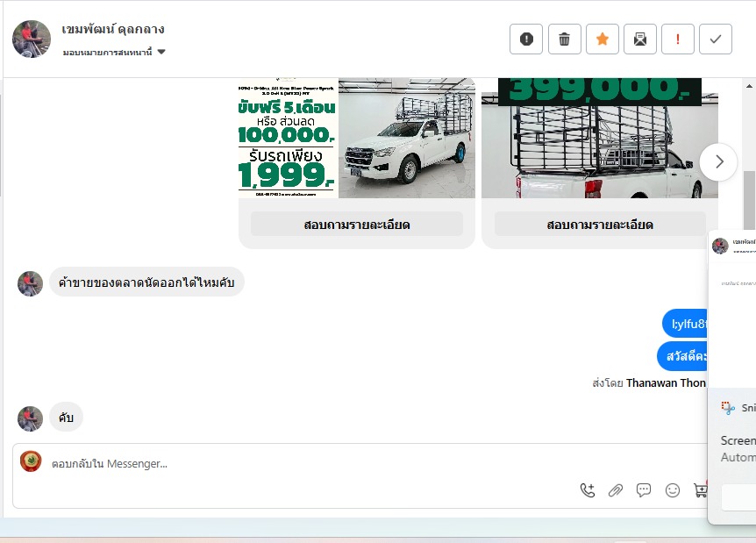Open the phone call icon in reply box
Screen dimensions: 756x543
[588, 490]
